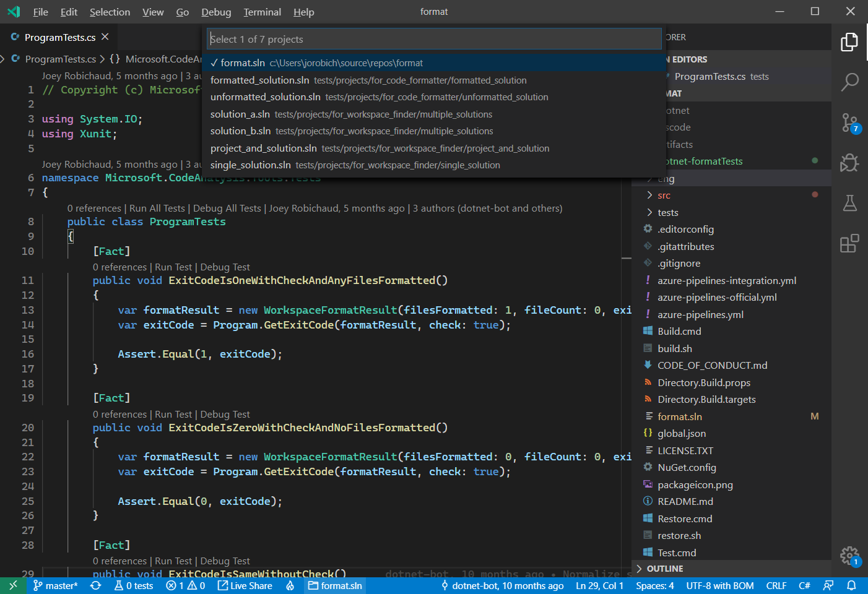Expand the tests folder
The height and width of the screenshot is (594, 868).
(x=669, y=212)
